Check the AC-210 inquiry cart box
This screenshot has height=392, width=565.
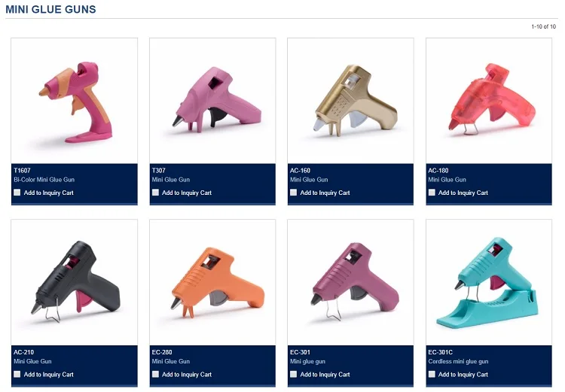(x=17, y=375)
